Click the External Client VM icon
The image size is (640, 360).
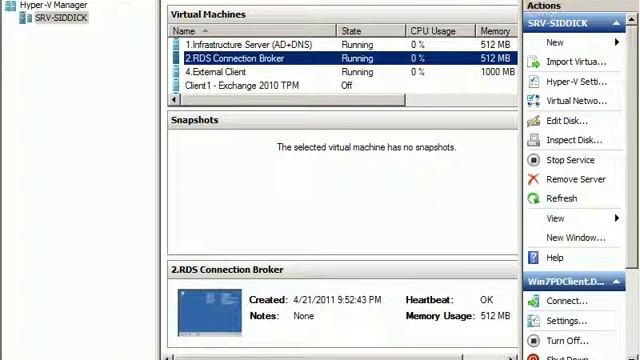(x=176, y=72)
